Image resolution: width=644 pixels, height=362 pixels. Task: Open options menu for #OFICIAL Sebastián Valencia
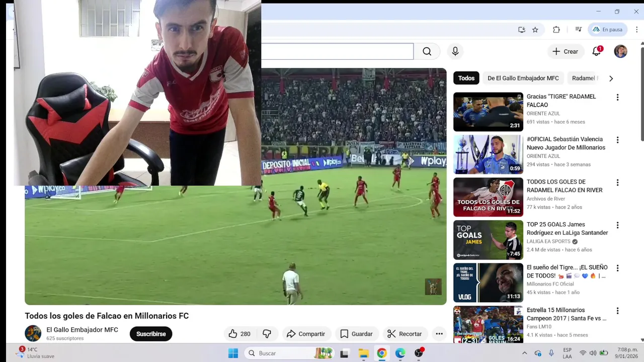pyautogui.click(x=617, y=140)
